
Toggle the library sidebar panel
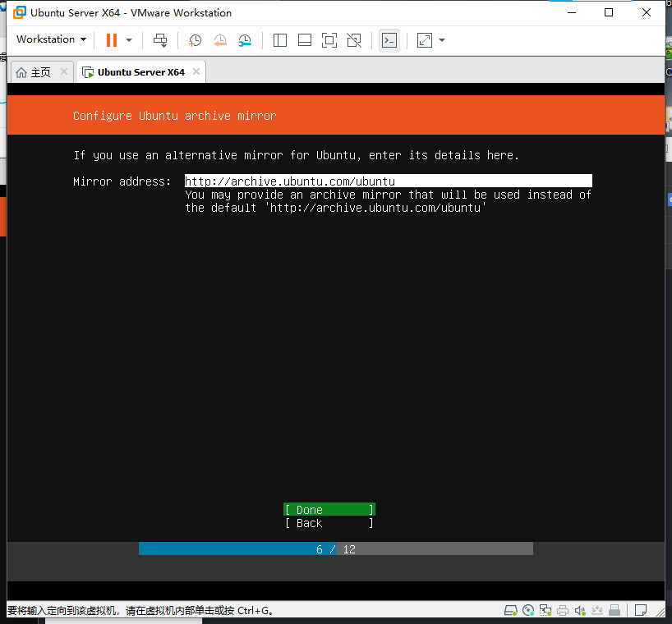coord(280,40)
